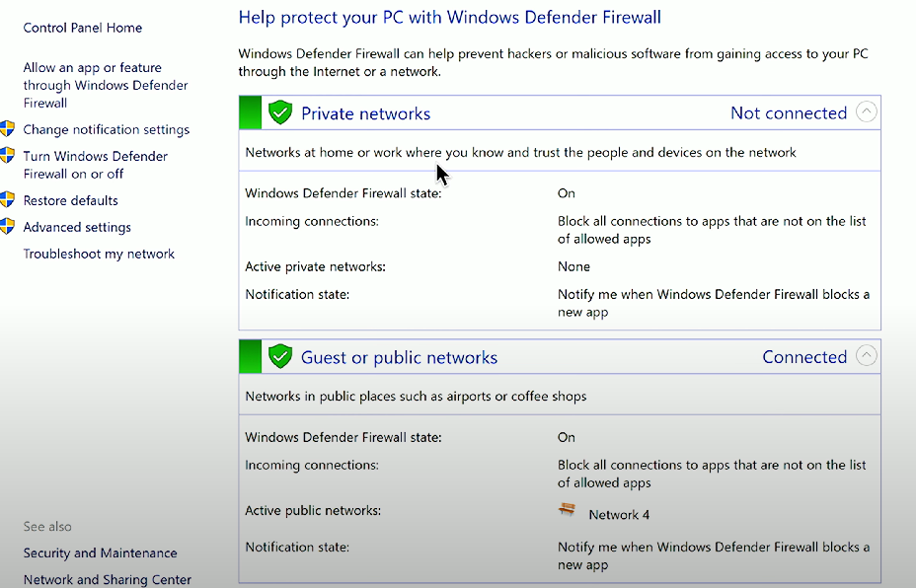Open Allow an app or feature through firewall
The height and width of the screenshot is (588, 916).
point(106,85)
